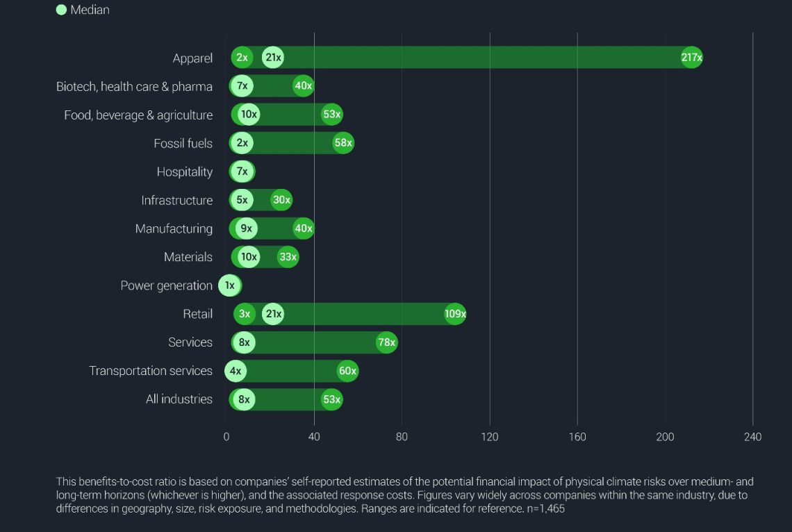
Task: Select the 58x bubble on Fossil fuels
Action: coord(343,143)
